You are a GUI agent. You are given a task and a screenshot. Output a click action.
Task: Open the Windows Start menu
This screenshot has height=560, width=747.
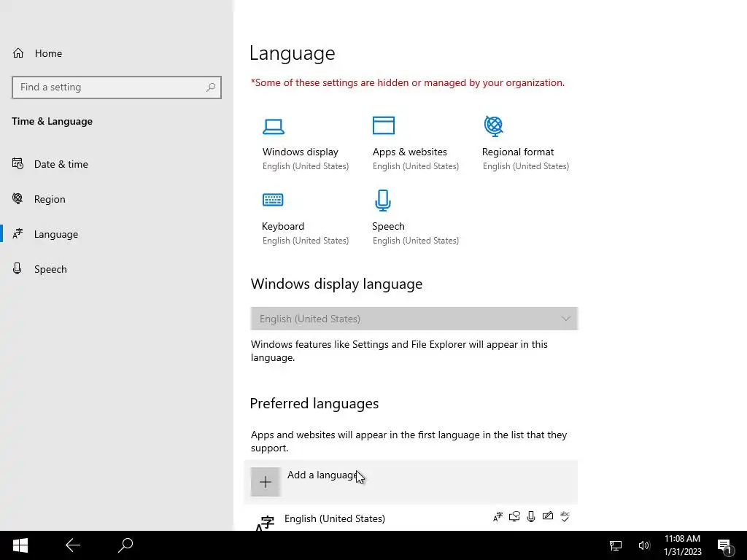click(x=20, y=545)
